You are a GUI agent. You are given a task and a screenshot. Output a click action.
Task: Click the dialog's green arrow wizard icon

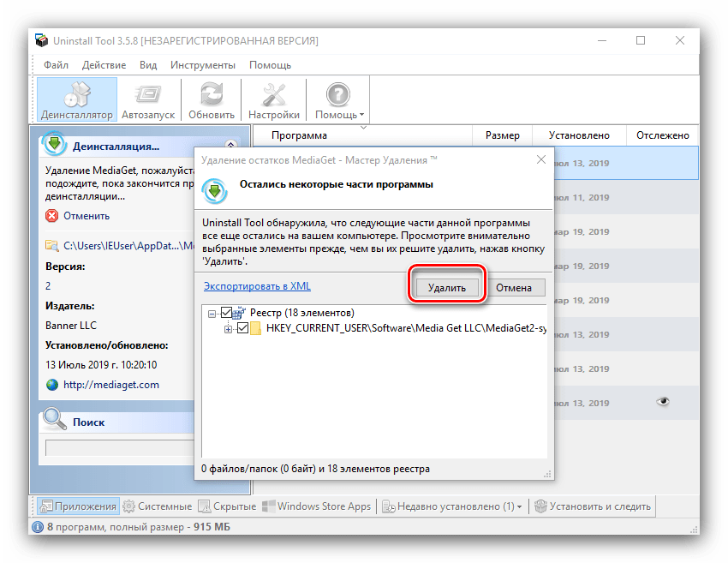pos(214,190)
